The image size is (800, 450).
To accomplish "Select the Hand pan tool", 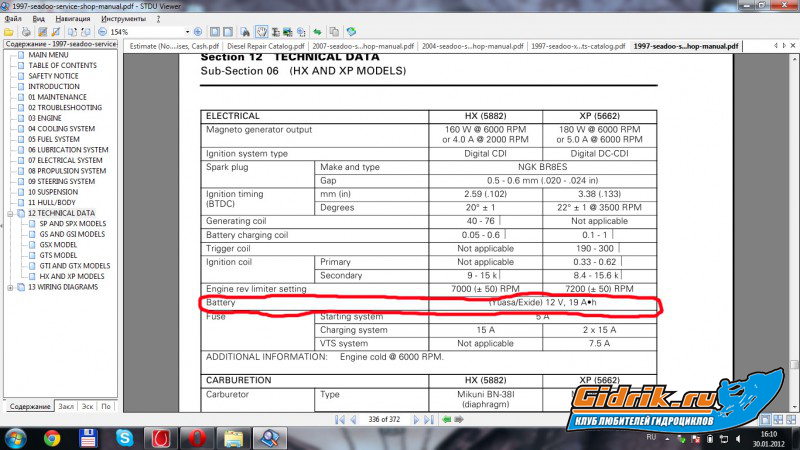I will click(x=261, y=32).
